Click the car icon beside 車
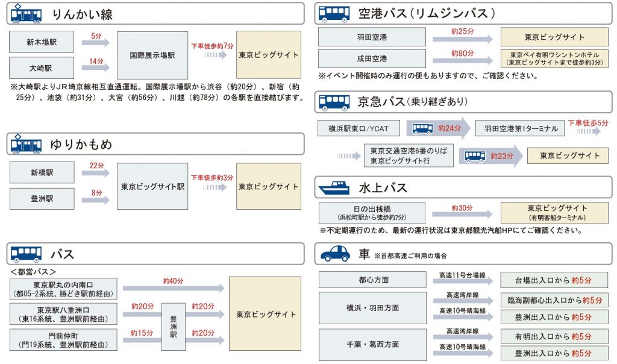Viewport: 617px width, 364px height. click(334, 254)
